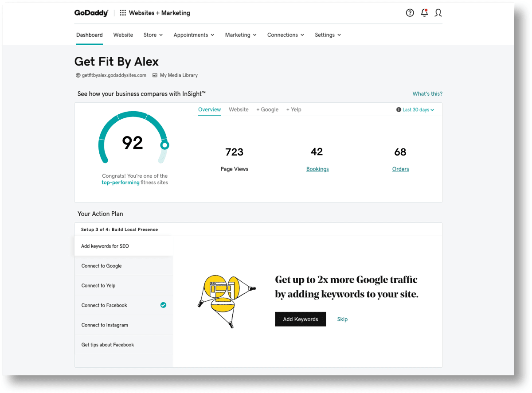
Task: Open the Orders link
Action: pos(400,169)
